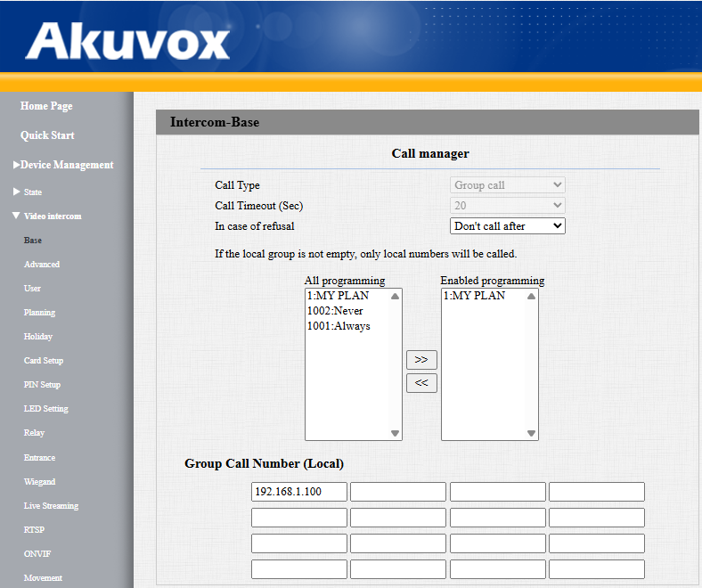
Task: Open the User page
Action: point(32,289)
